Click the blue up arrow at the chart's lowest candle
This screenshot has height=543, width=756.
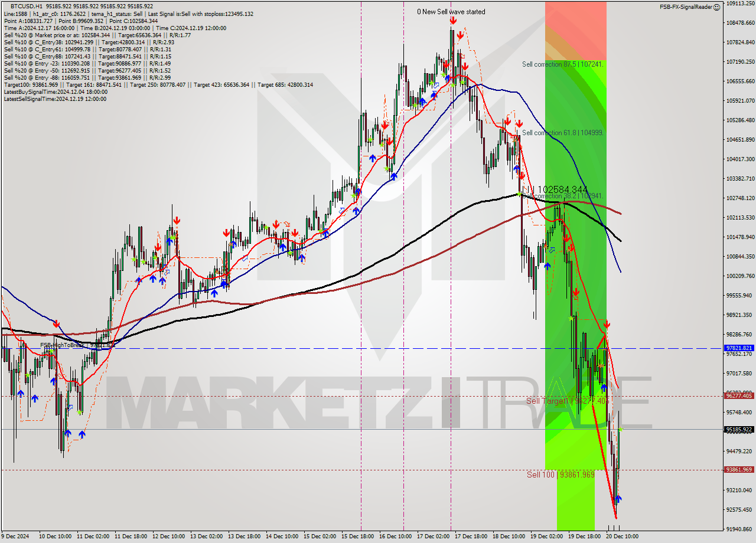[x=618, y=499]
